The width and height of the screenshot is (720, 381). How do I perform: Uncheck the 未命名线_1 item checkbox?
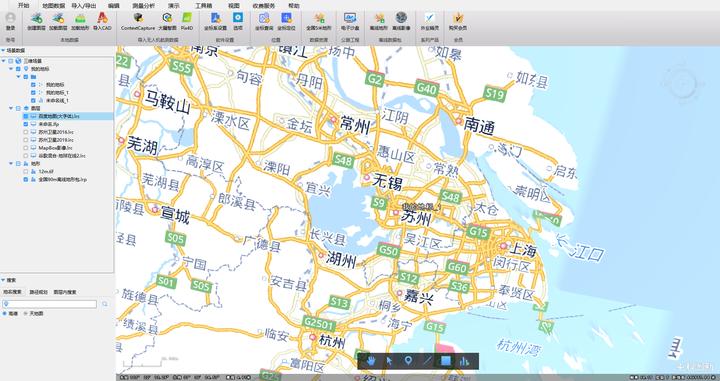33,101
